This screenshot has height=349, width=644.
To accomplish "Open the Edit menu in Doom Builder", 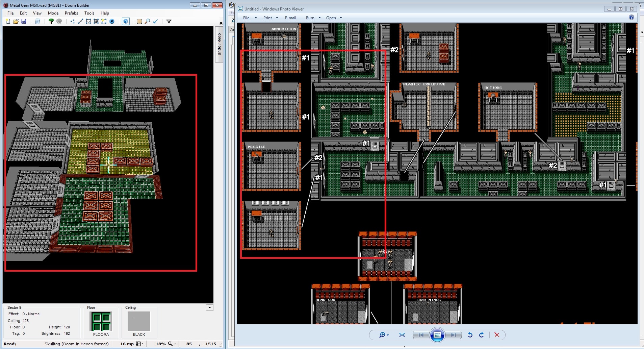I will [x=23, y=13].
